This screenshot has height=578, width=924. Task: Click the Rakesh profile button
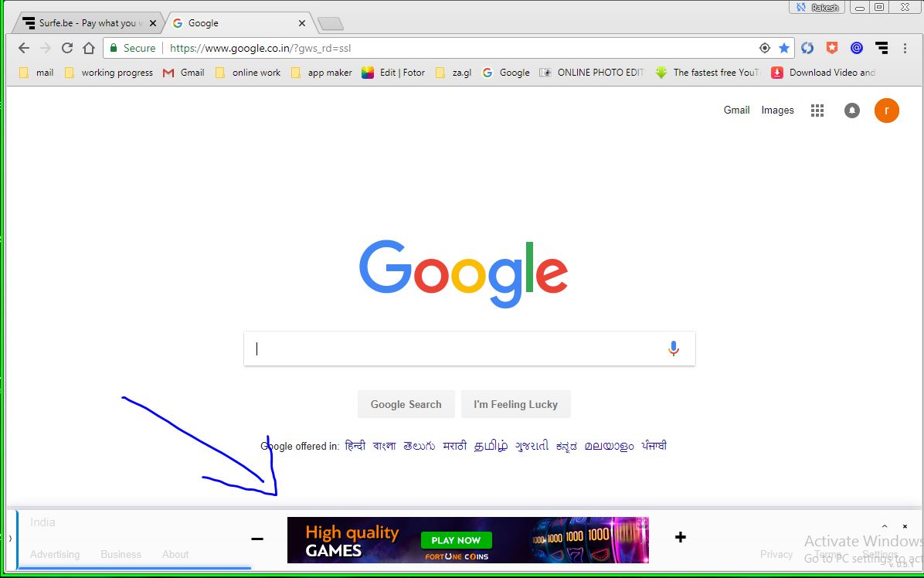point(817,7)
